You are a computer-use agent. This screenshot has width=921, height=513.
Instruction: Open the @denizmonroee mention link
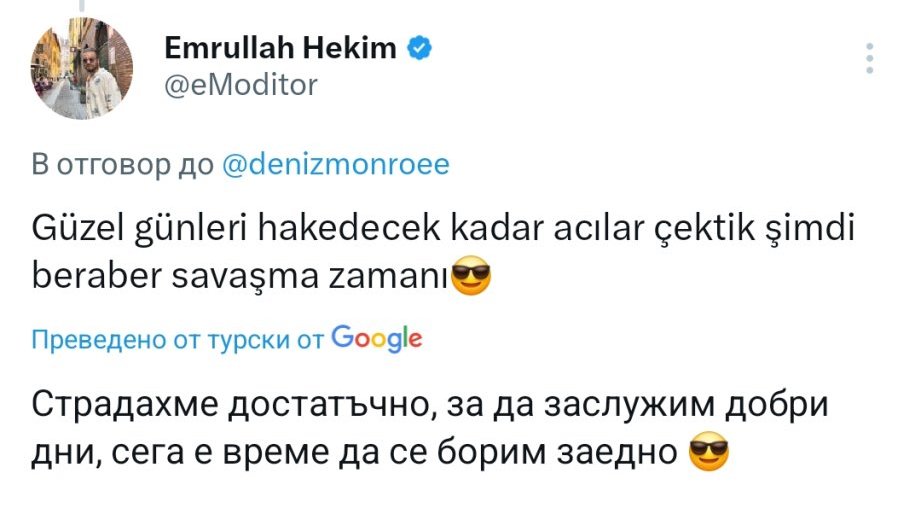tap(333, 165)
